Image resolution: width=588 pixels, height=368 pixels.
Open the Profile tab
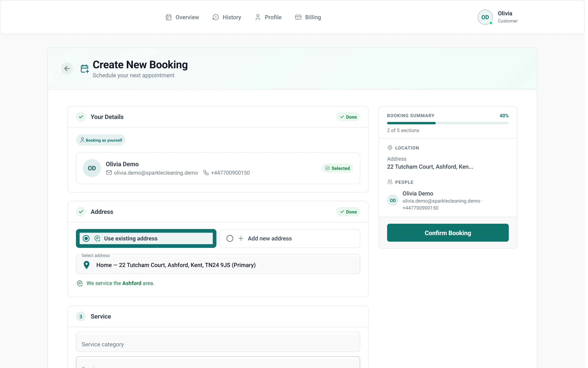[268, 17]
